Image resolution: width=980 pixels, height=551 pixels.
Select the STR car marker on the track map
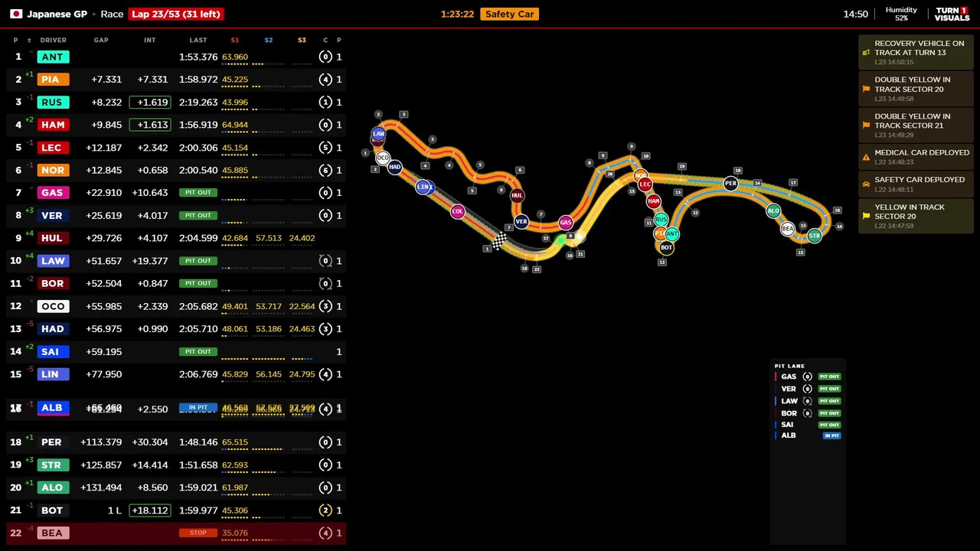814,236
